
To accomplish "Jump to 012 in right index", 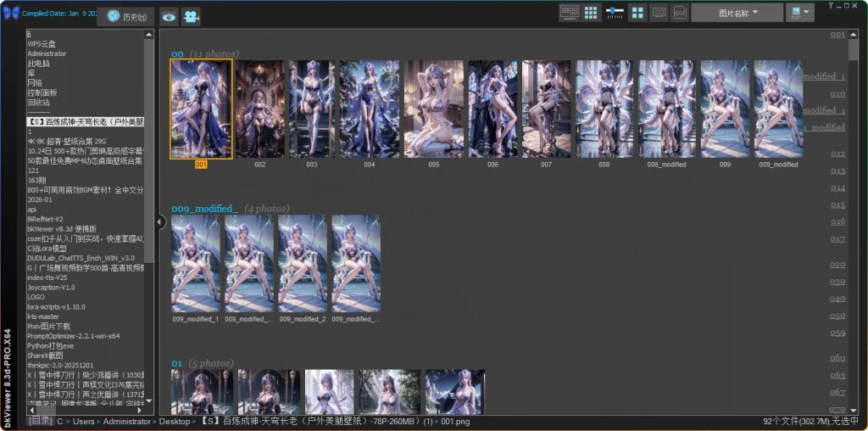I will 837,154.
